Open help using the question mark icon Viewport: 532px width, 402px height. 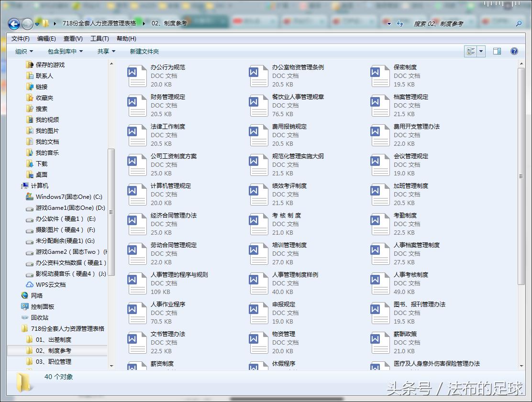[514, 51]
